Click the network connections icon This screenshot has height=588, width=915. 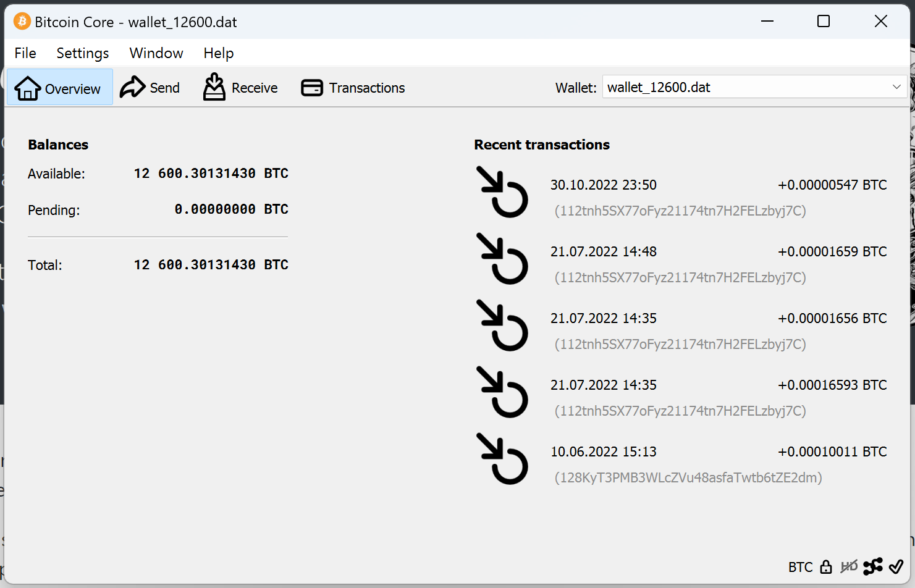(872, 566)
